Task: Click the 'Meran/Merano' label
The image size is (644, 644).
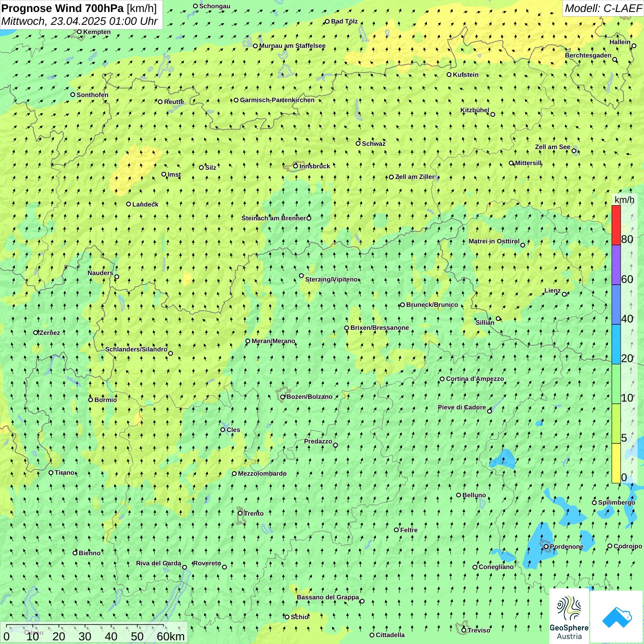Action: click(x=273, y=341)
